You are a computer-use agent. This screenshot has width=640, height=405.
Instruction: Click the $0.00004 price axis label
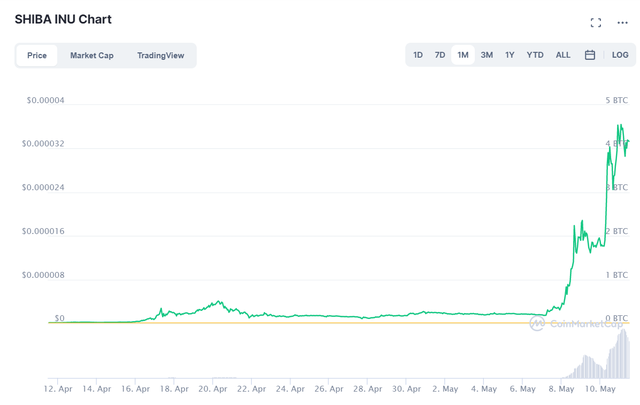click(x=45, y=100)
